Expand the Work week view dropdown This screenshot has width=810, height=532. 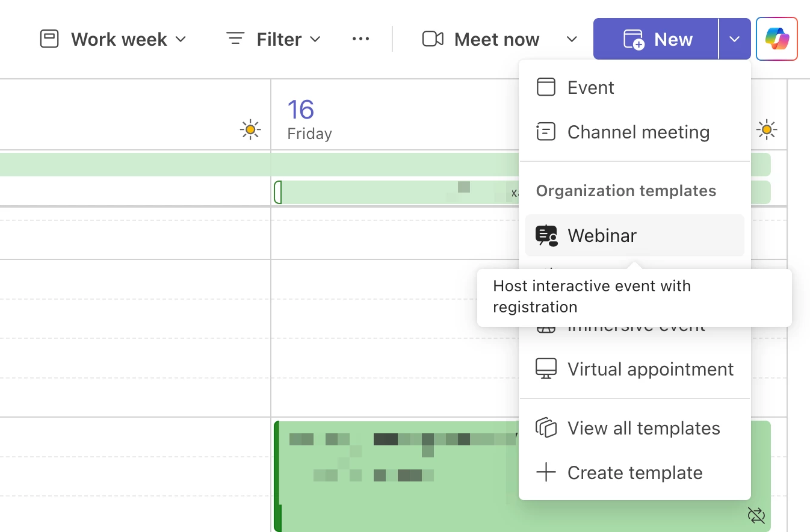[x=181, y=39]
